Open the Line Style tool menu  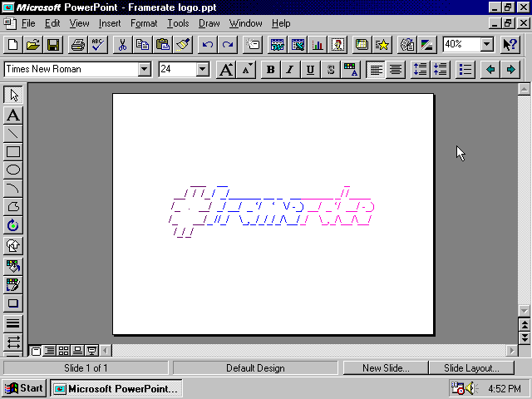[x=13, y=323]
